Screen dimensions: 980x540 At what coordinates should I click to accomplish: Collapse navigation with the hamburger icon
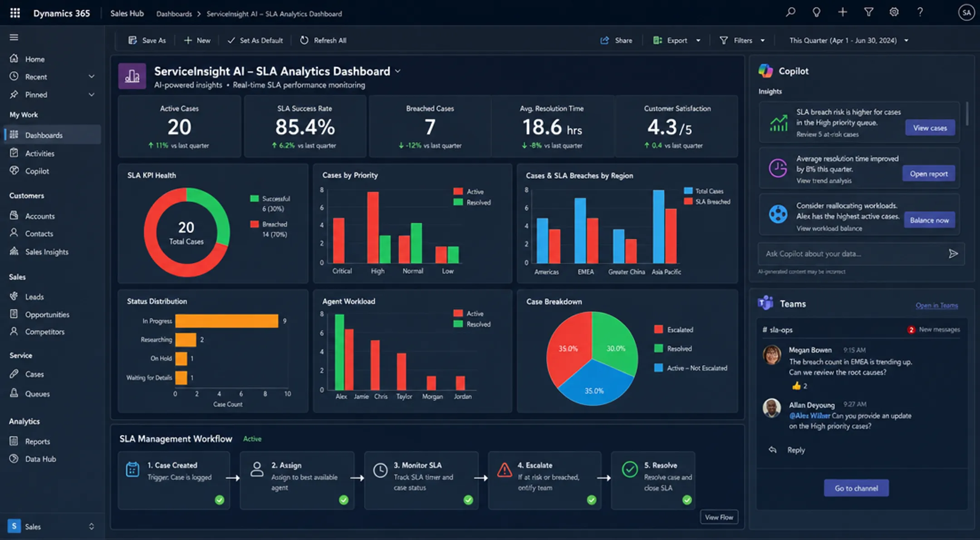pos(14,37)
